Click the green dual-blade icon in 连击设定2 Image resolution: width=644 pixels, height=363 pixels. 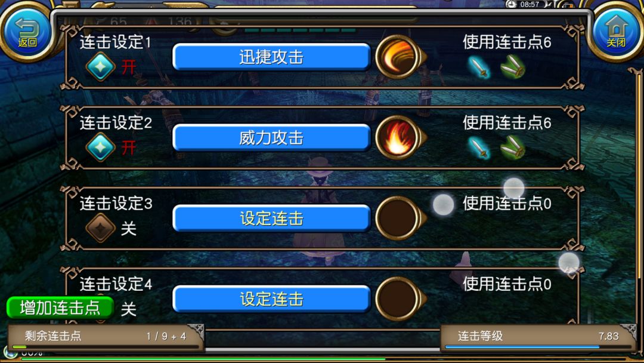[513, 147]
